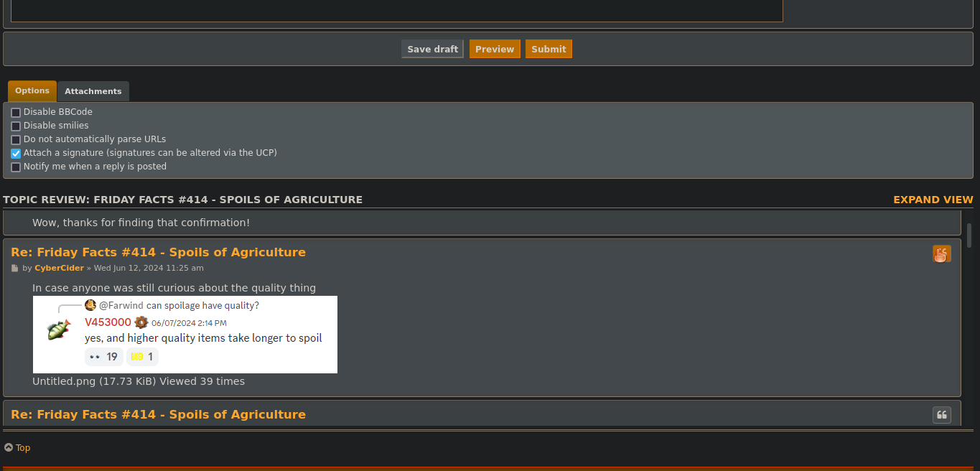Preview the post before submitting
This screenshot has height=471, width=980.
(495, 50)
